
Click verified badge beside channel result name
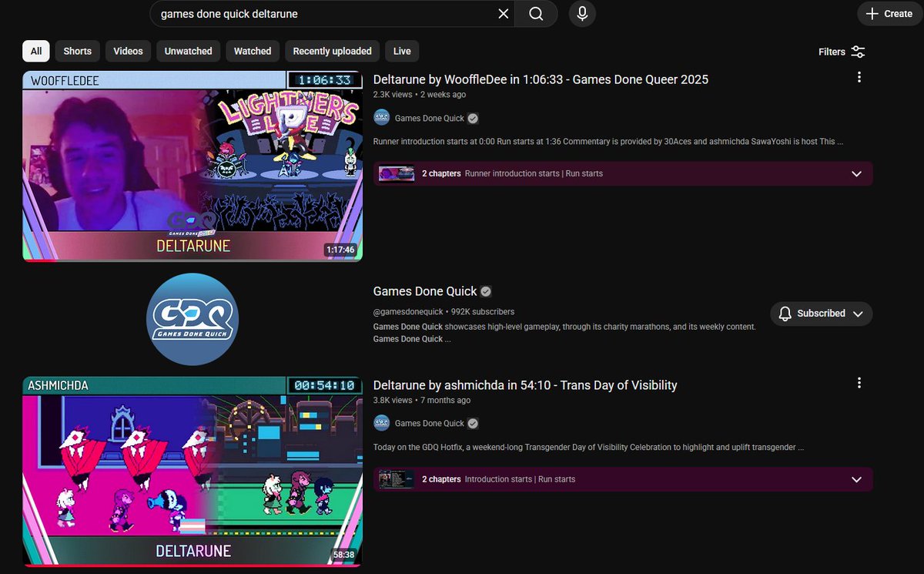click(486, 291)
